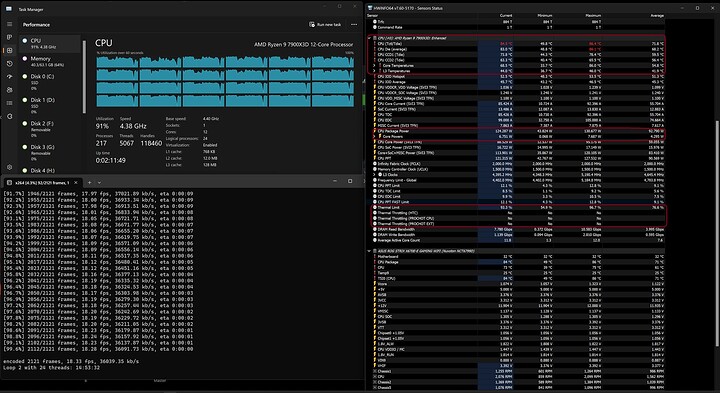
Task: Click CPU TDC current sensor icon
Action: point(375,115)
